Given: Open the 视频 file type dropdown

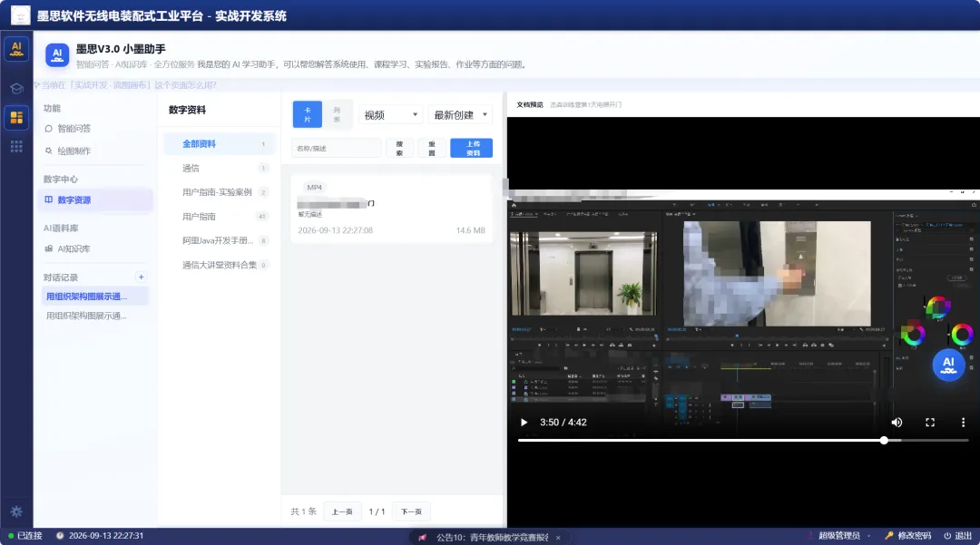Looking at the screenshot, I should click(x=390, y=115).
